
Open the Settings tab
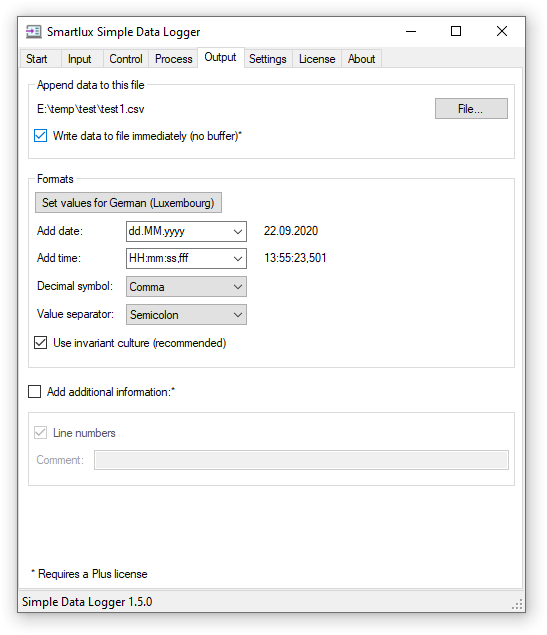(268, 59)
